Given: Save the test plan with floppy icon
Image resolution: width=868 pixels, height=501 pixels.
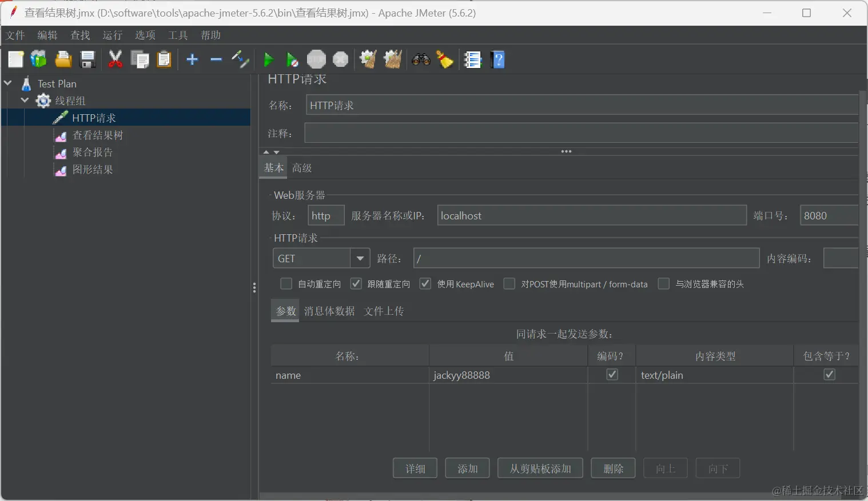Looking at the screenshot, I should pos(87,59).
